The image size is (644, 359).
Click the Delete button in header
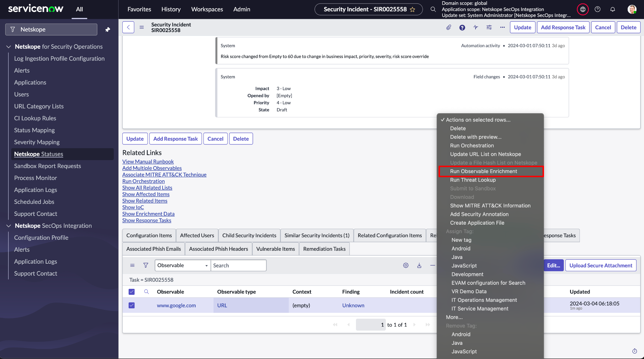click(x=628, y=27)
